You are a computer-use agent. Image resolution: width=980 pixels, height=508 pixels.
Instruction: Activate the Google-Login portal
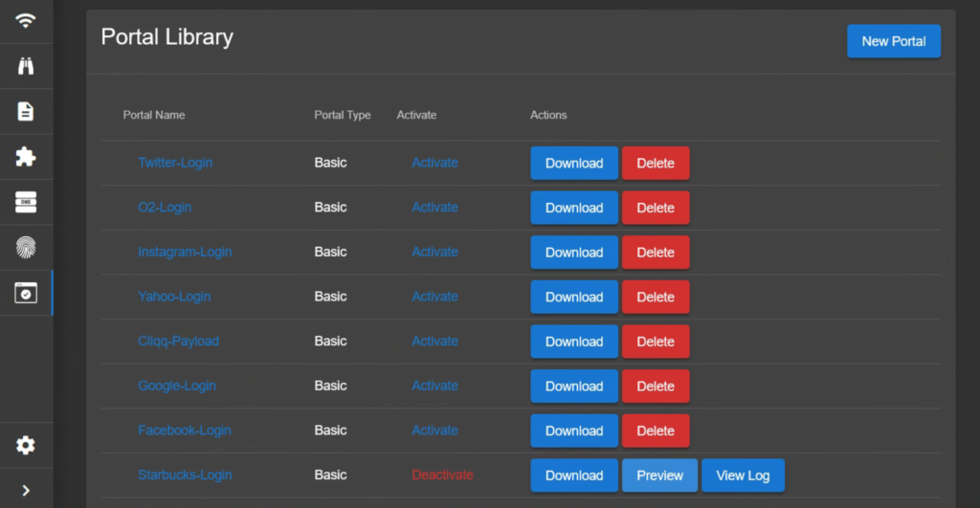click(x=435, y=386)
